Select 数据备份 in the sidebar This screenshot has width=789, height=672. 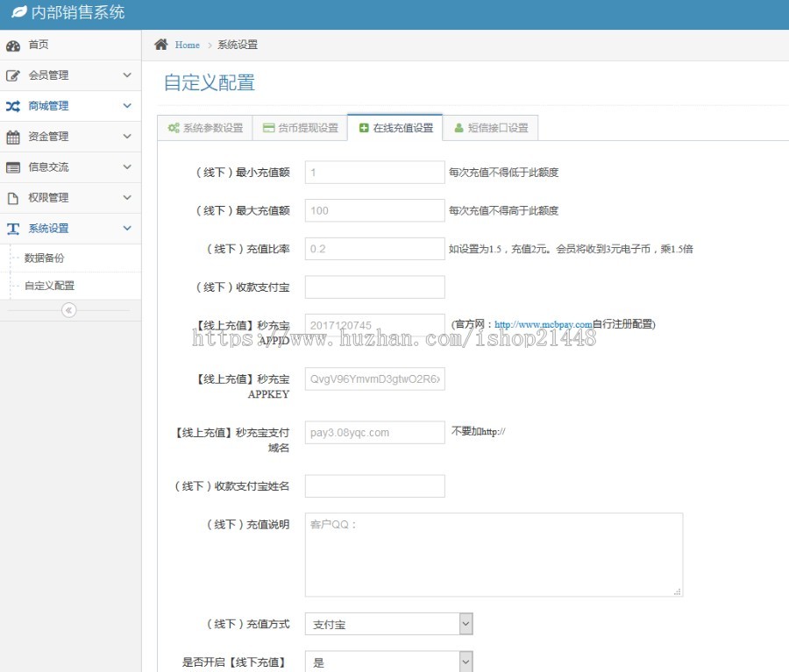pyautogui.click(x=44, y=258)
